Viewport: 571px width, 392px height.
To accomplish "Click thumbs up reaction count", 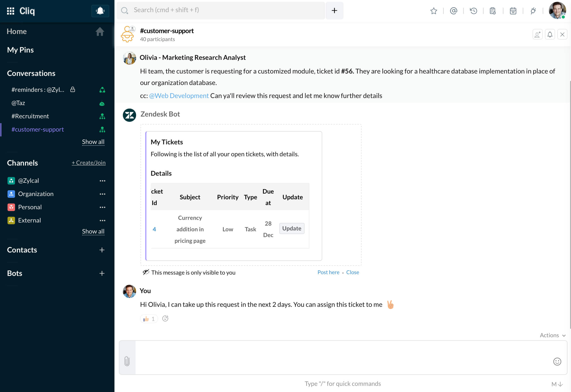I will point(149,319).
